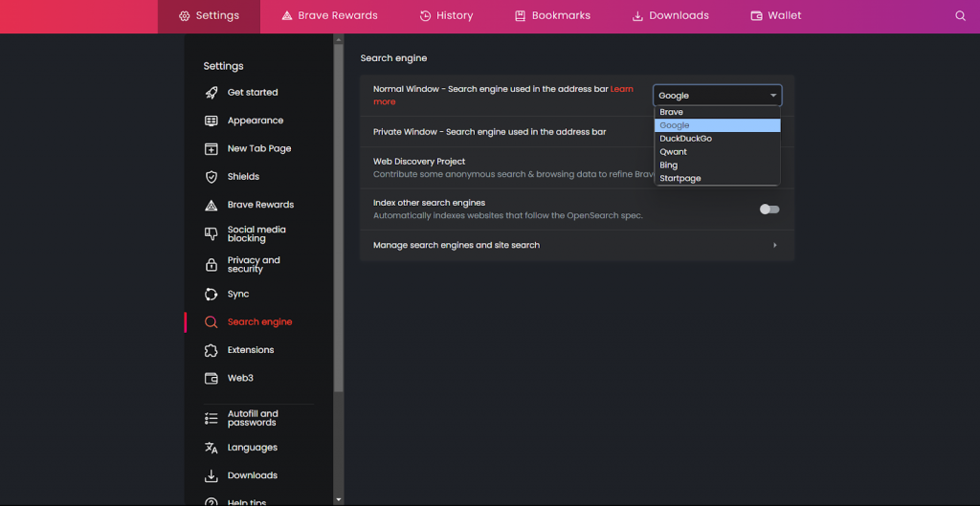This screenshot has width=980, height=506.
Task: Click the padlock Privacy and security icon
Action: click(212, 265)
